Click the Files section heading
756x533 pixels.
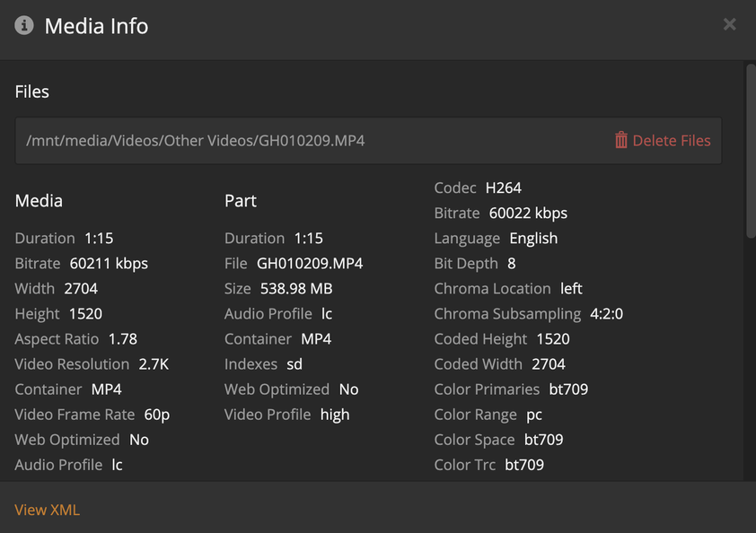pos(32,92)
